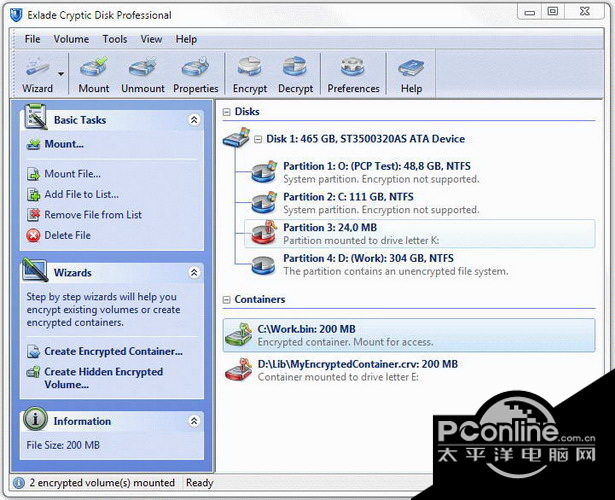Collapse the Wizards panel

(x=194, y=272)
